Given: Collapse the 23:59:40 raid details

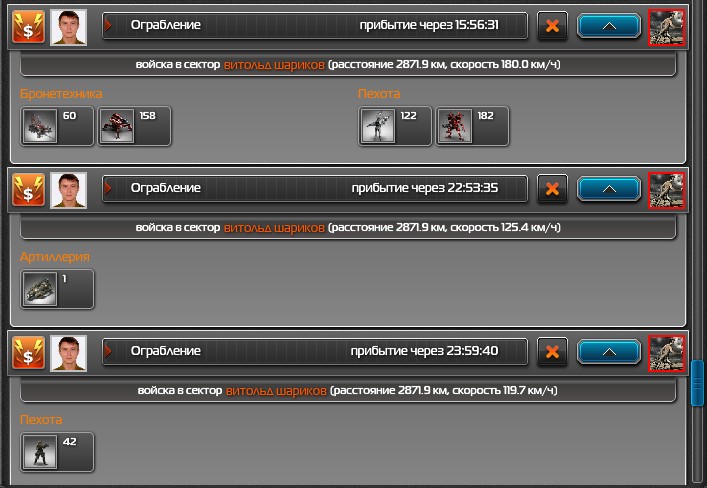Looking at the screenshot, I should click(609, 351).
